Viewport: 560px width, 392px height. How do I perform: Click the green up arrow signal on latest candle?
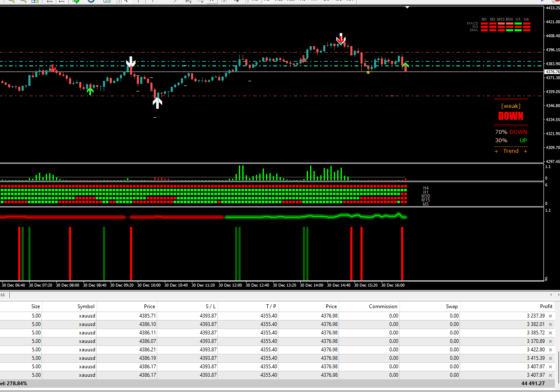pos(405,66)
